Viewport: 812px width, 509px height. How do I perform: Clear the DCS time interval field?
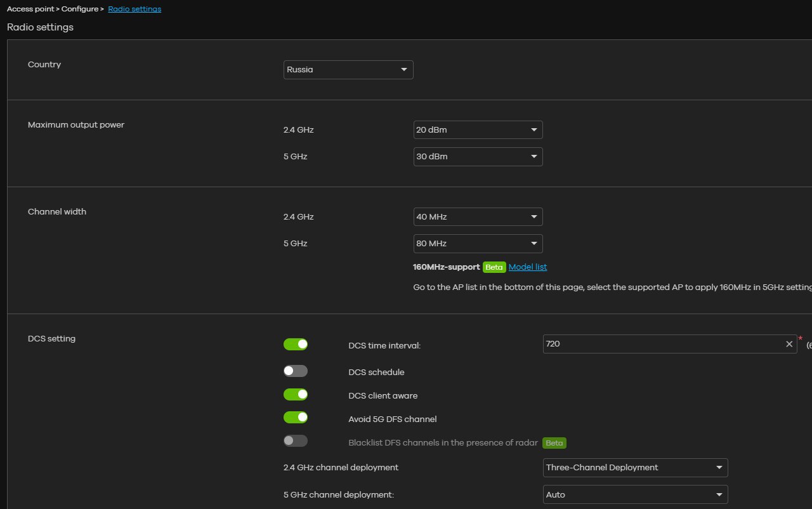[789, 344]
